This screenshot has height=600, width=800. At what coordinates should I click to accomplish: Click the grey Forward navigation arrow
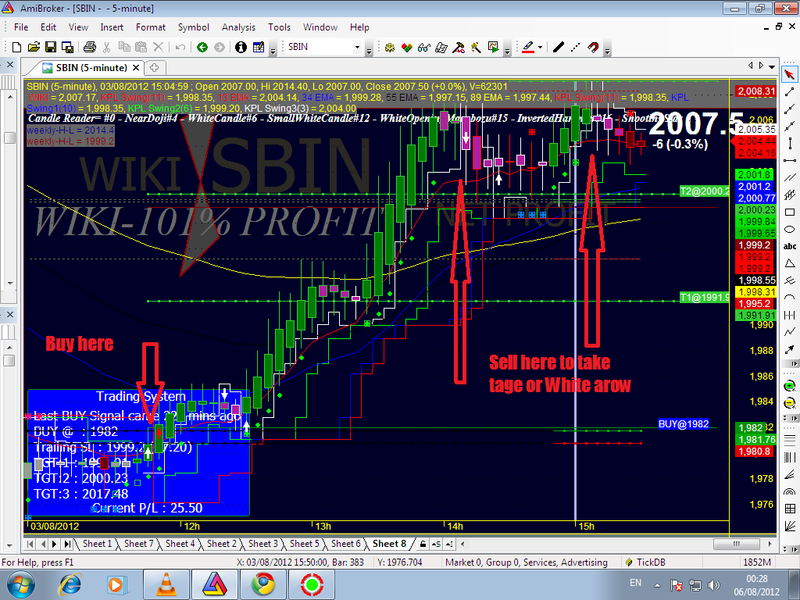[219, 47]
